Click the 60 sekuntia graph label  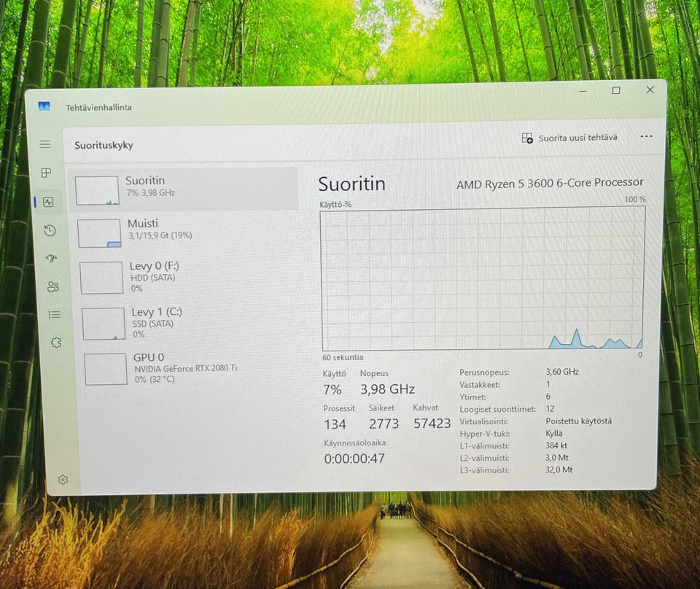343,357
